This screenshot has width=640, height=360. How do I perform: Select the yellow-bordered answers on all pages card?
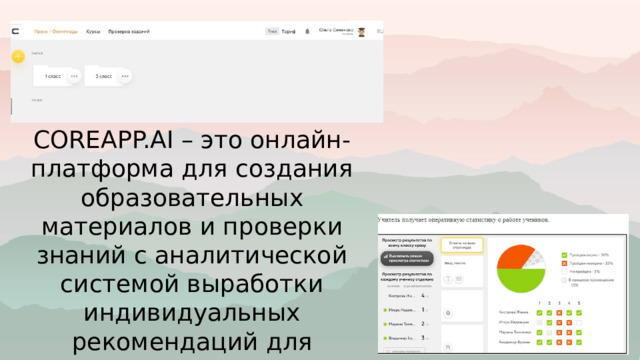click(x=462, y=245)
